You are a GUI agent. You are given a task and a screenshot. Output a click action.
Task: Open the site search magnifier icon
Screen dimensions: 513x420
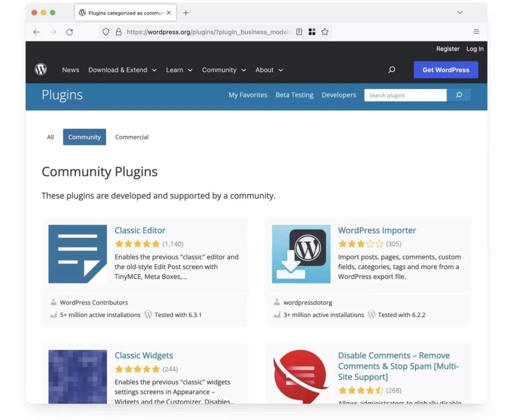click(x=392, y=70)
